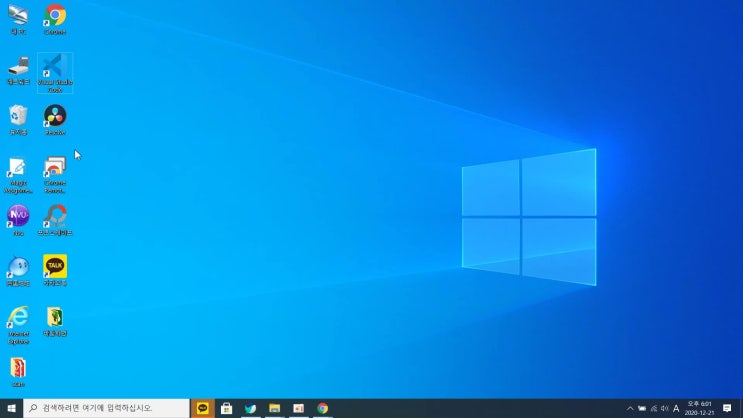743x418 pixels.
Task: Select the Chrome Remote Desktop shortcut
Action: tap(55, 175)
